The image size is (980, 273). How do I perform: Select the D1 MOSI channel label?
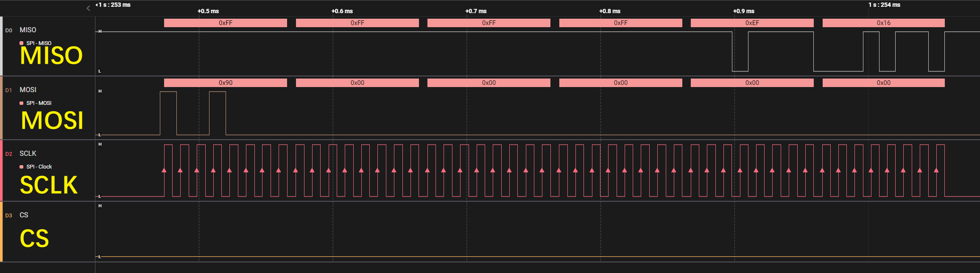coord(28,90)
